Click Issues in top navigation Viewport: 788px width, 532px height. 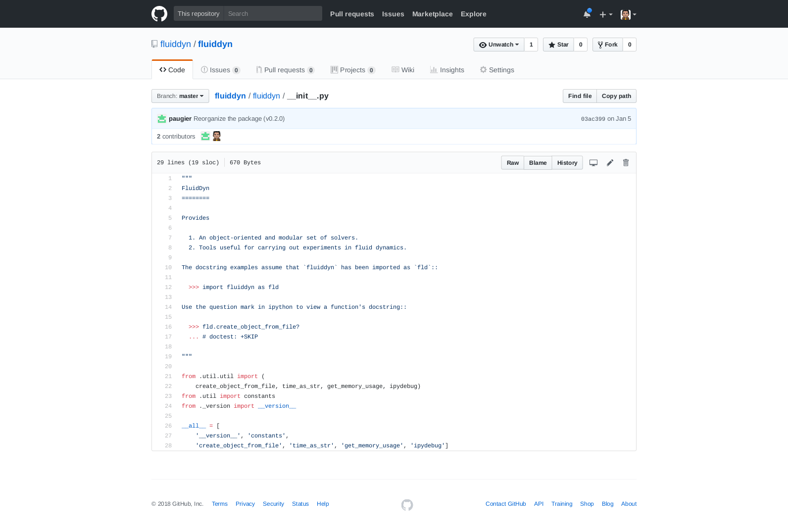[x=393, y=14]
